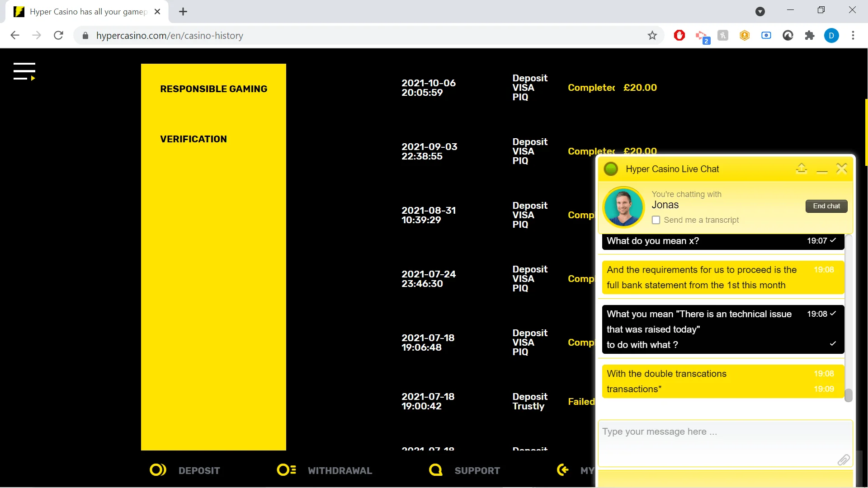This screenshot has width=868, height=488.
Task: Click Jonas agent avatar photo
Action: (624, 207)
